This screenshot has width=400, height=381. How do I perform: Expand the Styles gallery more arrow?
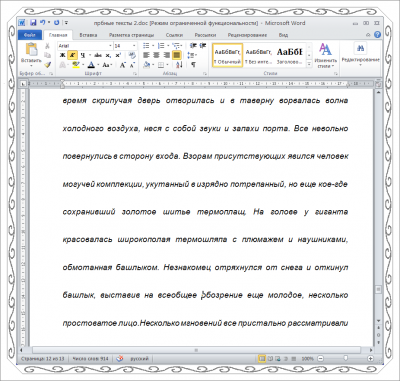click(x=309, y=65)
